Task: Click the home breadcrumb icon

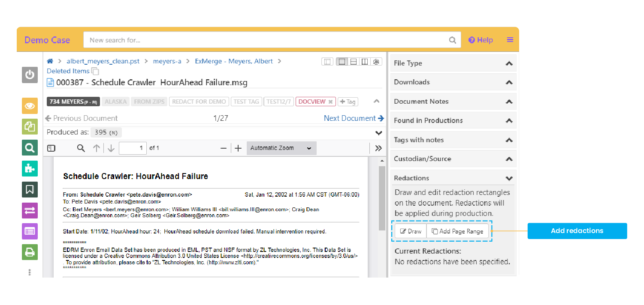Action: 50,61
